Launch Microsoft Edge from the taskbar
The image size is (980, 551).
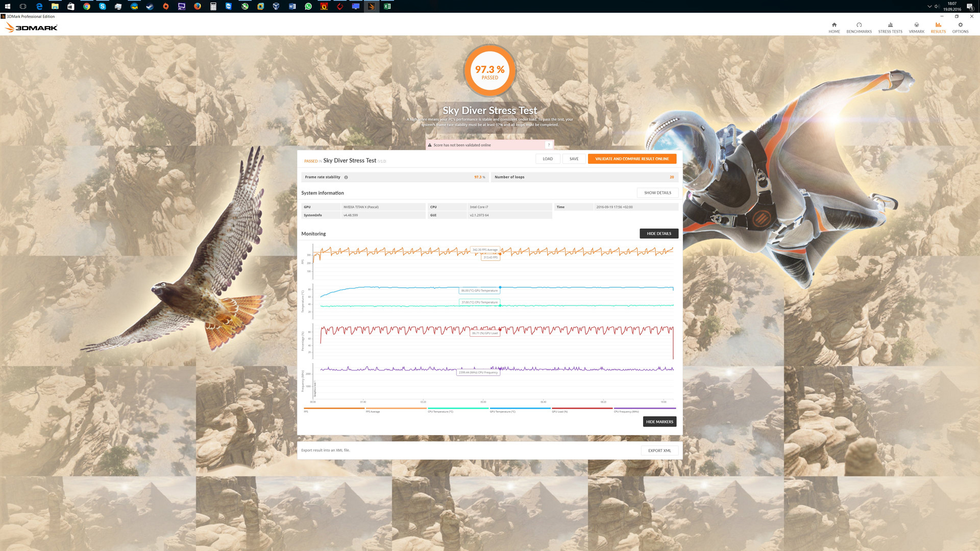pyautogui.click(x=39, y=6)
